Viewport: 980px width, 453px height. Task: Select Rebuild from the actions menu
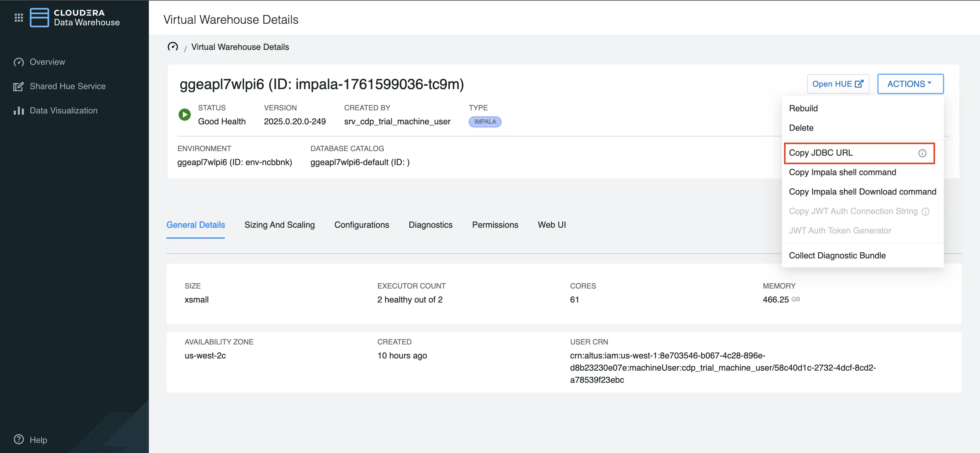pos(803,108)
